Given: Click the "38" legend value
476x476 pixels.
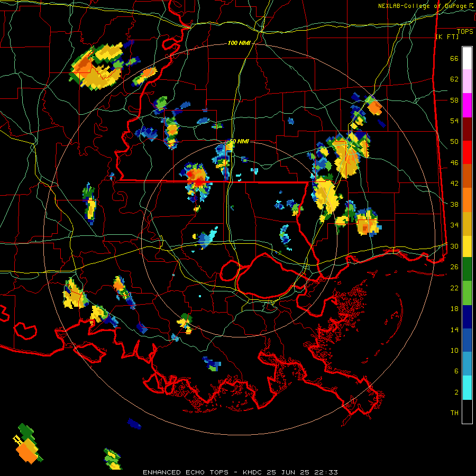Looking at the screenshot, I should [x=454, y=204].
